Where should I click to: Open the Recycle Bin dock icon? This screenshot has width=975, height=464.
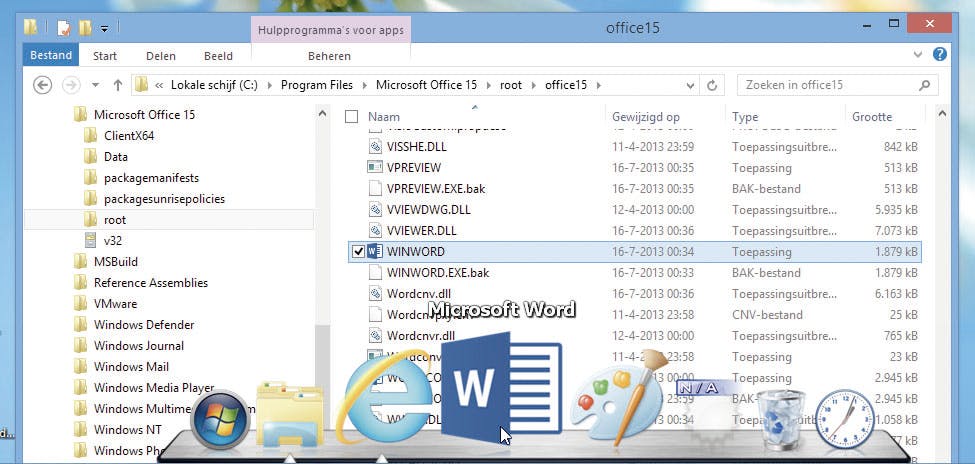click(x=781, y=420)
